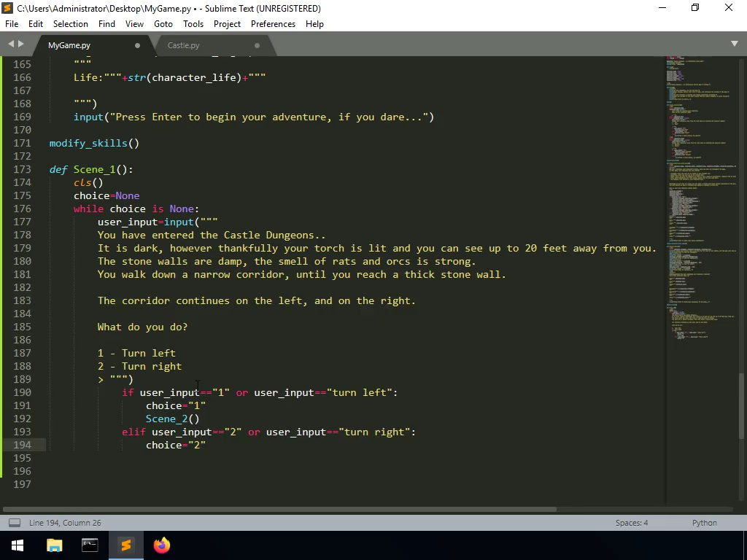Change indentation via Spaces: 4
Image resolution: width=747 pixels, height=560 pixels.
632,523
